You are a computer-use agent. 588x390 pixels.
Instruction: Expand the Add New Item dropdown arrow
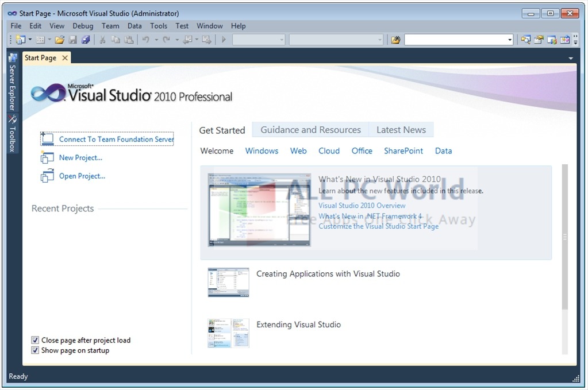click(49, 39)
